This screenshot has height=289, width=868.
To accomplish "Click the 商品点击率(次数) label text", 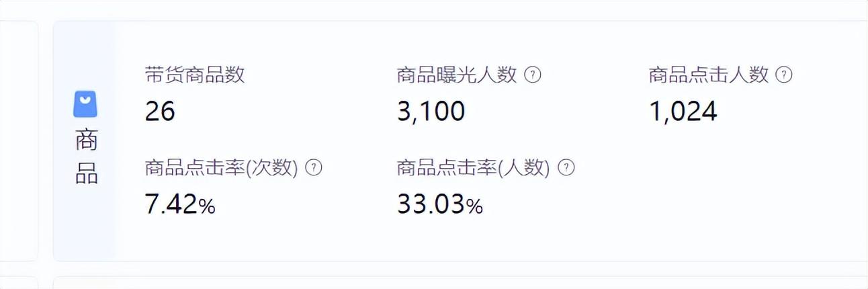I will (x=221, y=168).
